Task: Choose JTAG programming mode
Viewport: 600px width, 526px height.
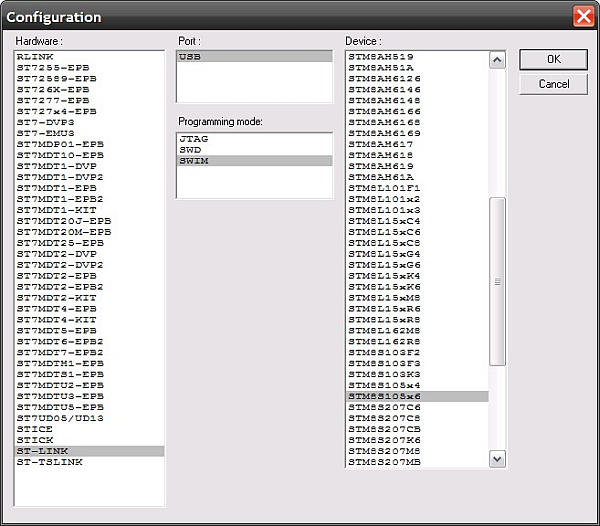Action: (x=254, y=139)
